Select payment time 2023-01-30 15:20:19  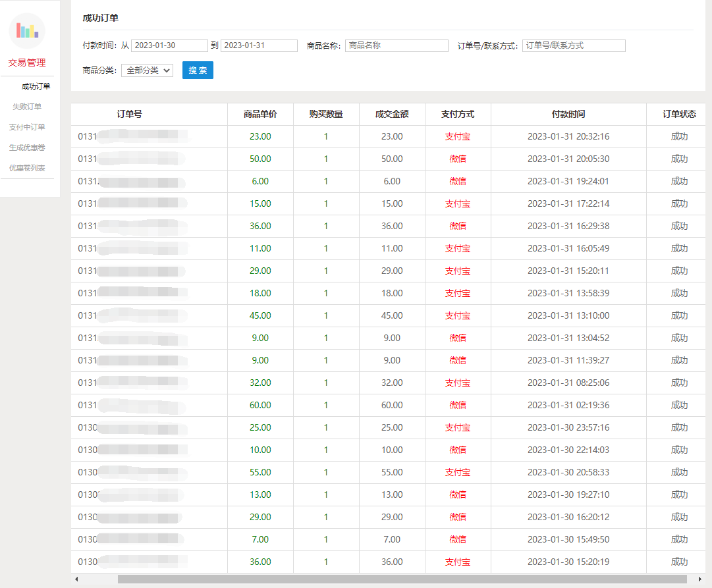pos(568,562)
